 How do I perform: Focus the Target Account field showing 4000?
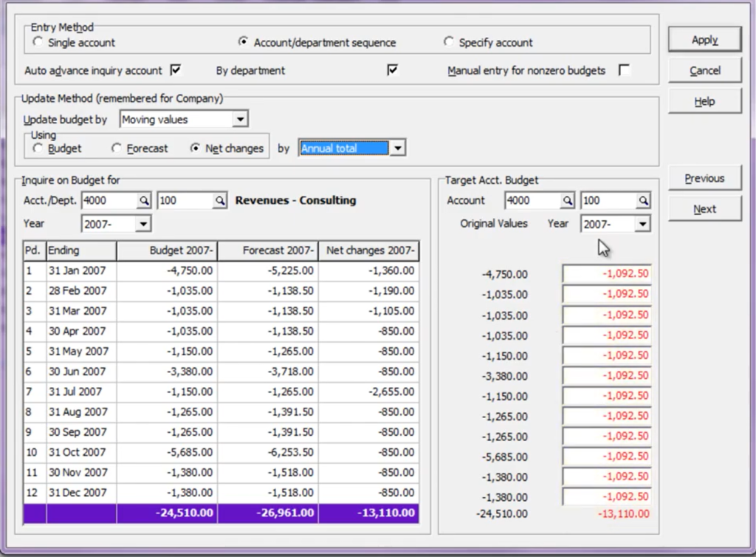(534, 201)
